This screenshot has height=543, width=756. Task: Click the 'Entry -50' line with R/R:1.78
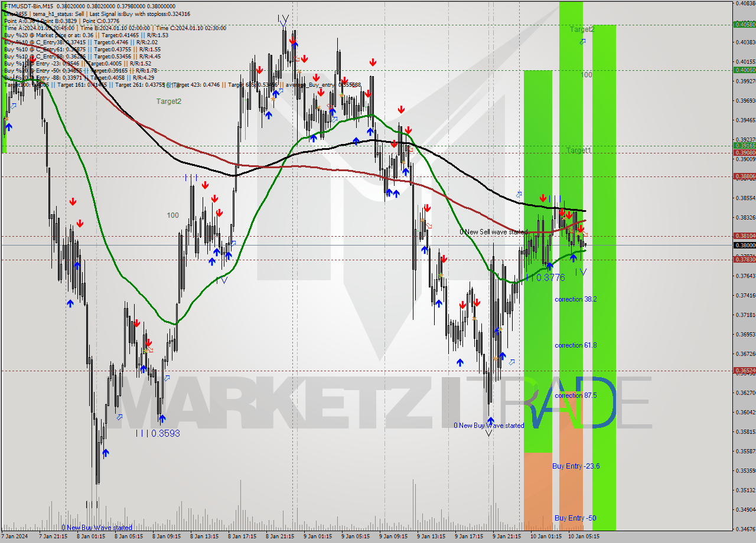coord(80,70)
